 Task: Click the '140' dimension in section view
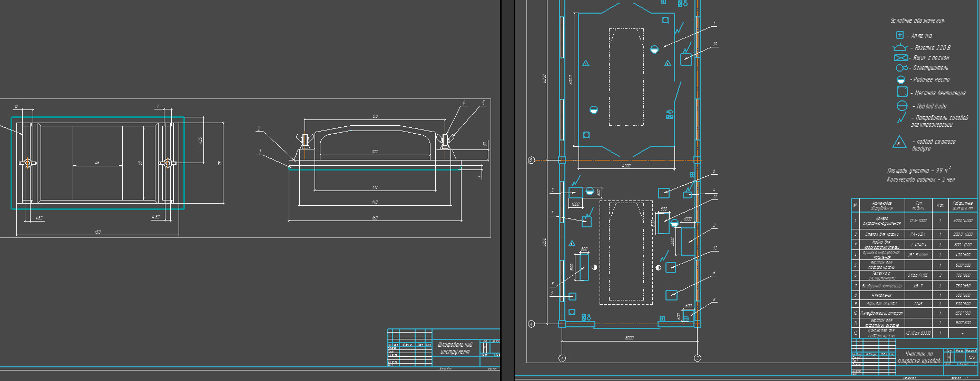(375, 202)
